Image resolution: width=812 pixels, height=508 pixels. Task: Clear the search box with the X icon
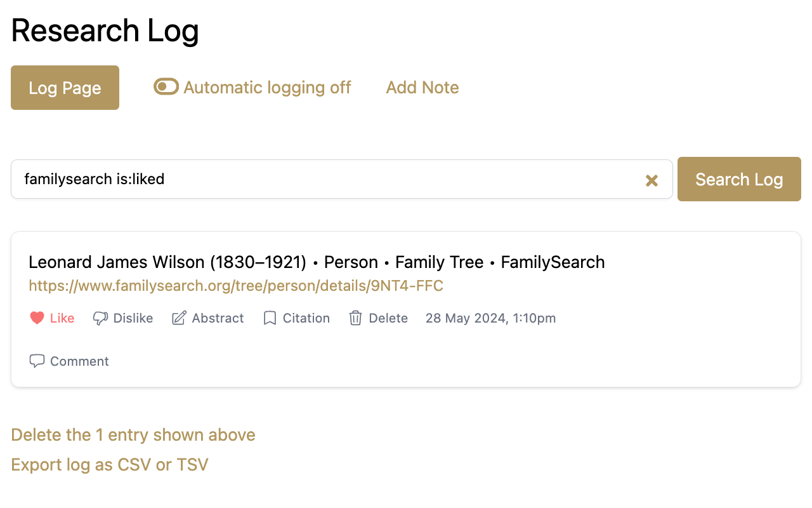point(652,180)
